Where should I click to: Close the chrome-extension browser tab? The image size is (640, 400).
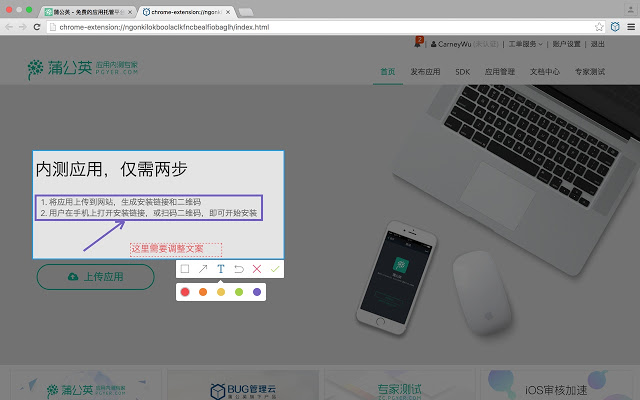(x=228, y=12)
